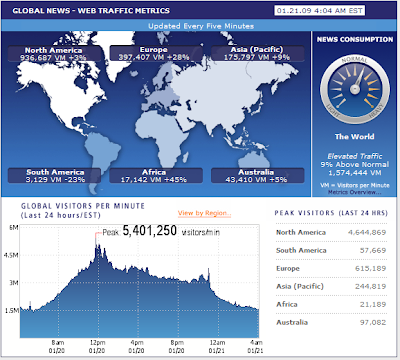Click the News Consumption traffic gauge dial

click(355, 90)
